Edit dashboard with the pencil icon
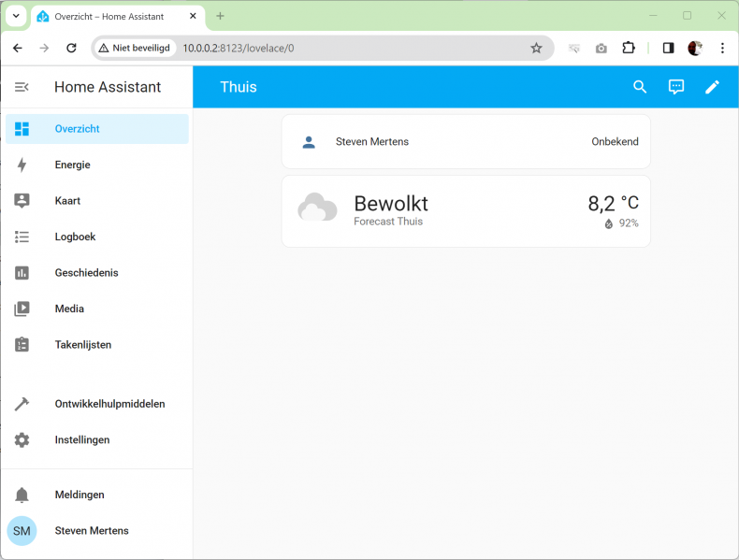This screenshot has width=739, height=560. 712,87
